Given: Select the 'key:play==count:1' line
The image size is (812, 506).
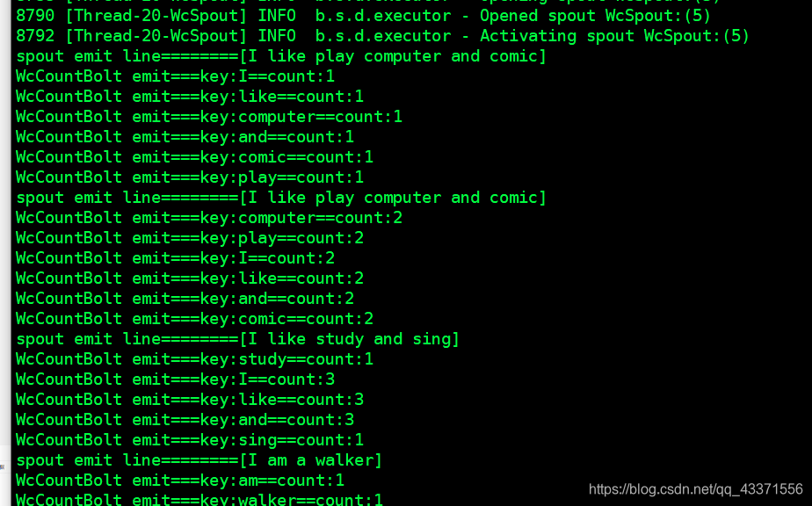Looking at the screenshot, I should (190, 177).
